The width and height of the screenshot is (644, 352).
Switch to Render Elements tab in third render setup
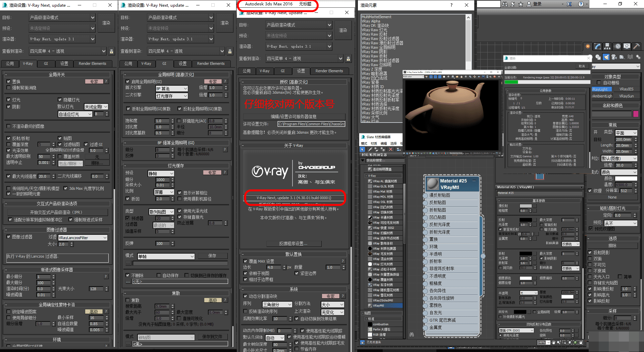coord(329,71)
